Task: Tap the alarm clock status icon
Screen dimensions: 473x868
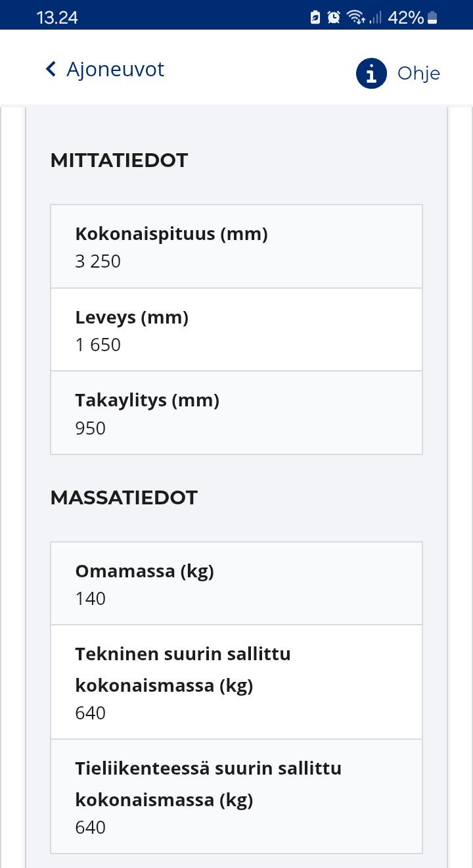Action: pos(334,18)
